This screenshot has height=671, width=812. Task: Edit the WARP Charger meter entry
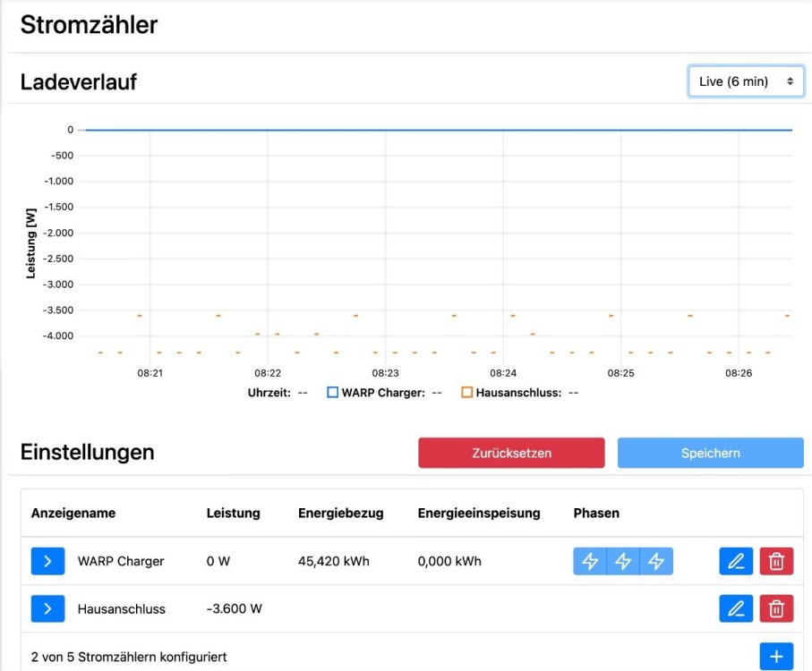(x=736, y=562)
